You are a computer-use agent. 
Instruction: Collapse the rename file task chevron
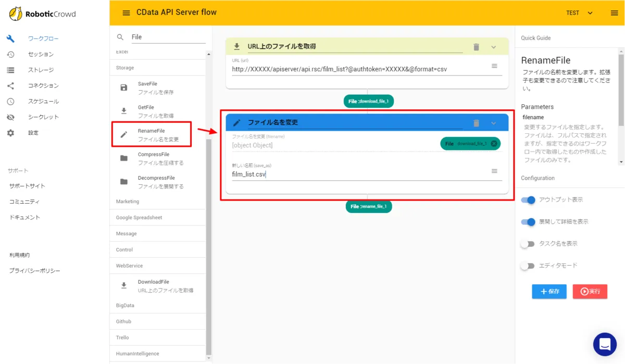(494, 123)
